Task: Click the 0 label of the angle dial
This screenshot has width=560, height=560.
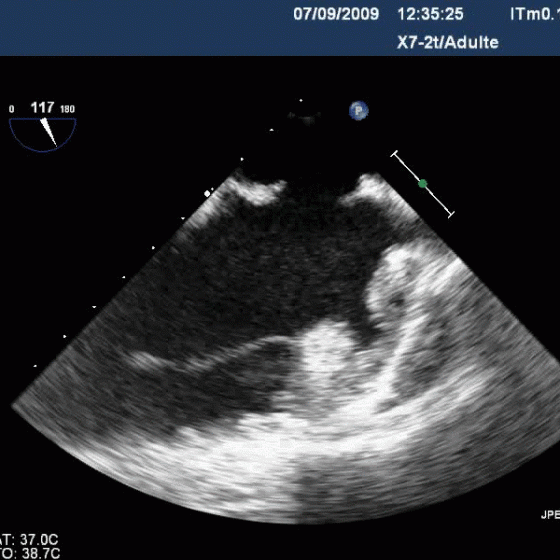Action: point(12,109)
